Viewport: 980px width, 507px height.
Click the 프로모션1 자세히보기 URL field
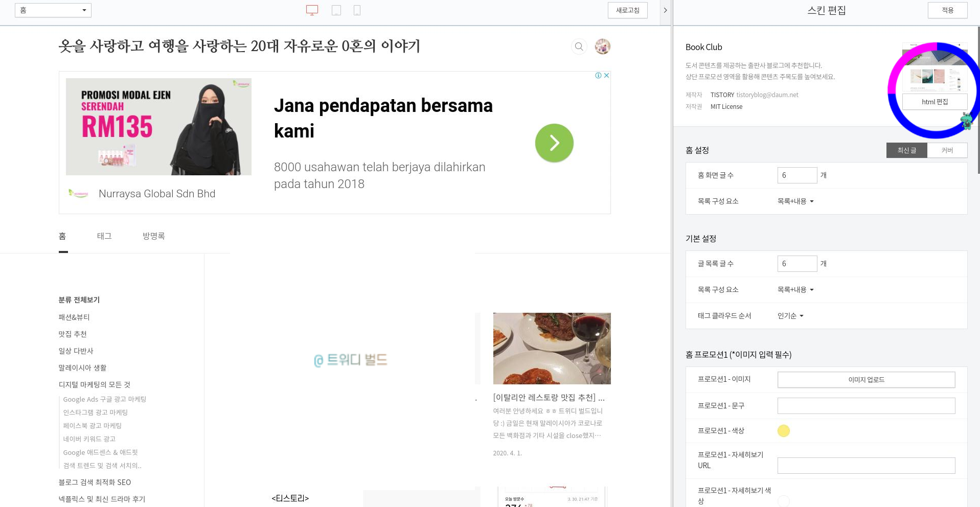(866, 466)
